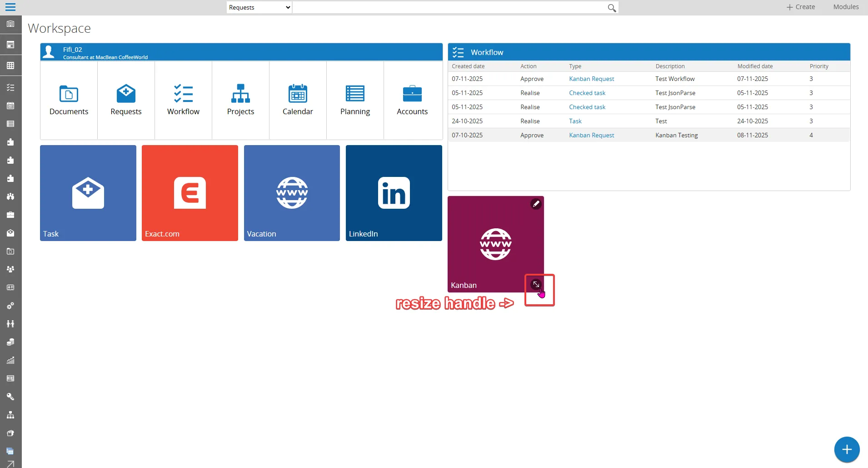Click inside the search text field
Viewport: 868px width, 468px height.
(449, 8)
